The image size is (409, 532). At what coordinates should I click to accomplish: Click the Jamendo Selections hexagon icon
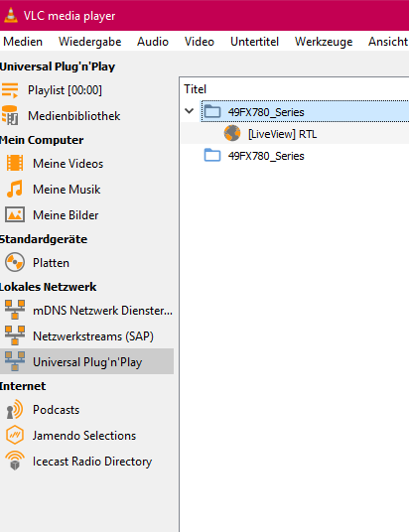(15, 435)
